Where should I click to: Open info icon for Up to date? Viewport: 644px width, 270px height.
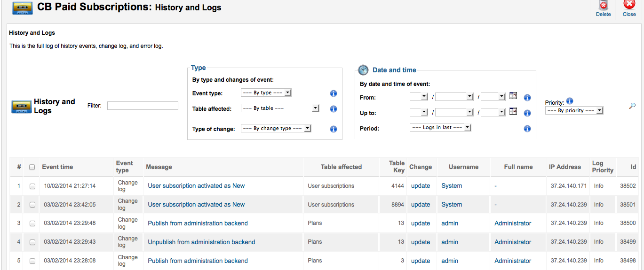pyautogui.click(x=527, y=113)
